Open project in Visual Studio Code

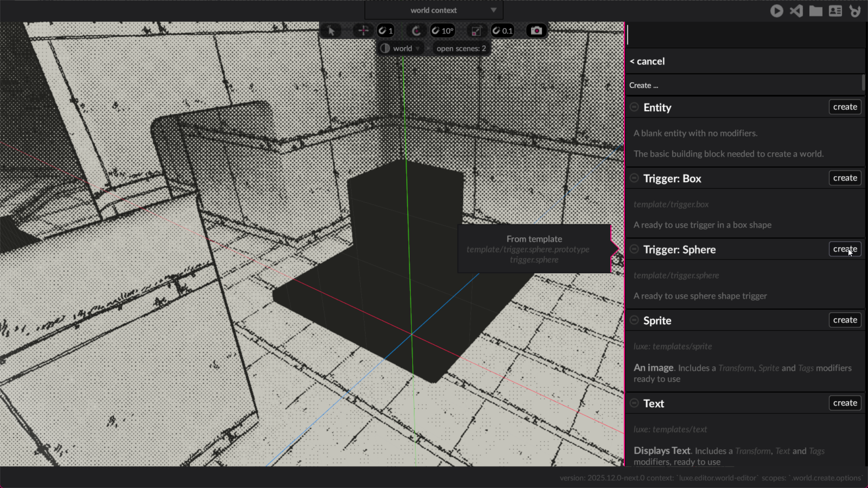coord(796,11)
